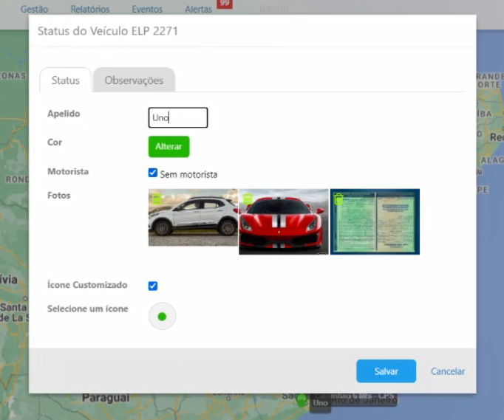Viewport: 504px width, 420px height.
Task: Open the white SUV photo thumbnail
Action: (193, 221)
